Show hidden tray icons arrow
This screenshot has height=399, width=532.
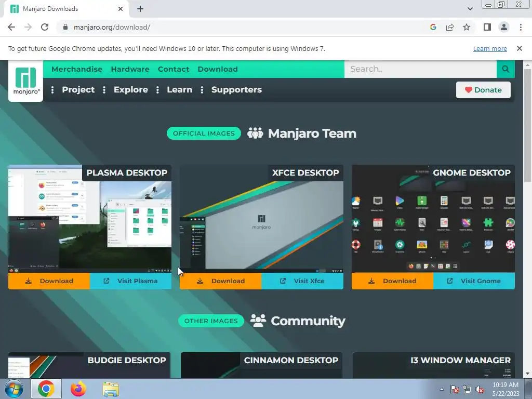coord(442,389)
